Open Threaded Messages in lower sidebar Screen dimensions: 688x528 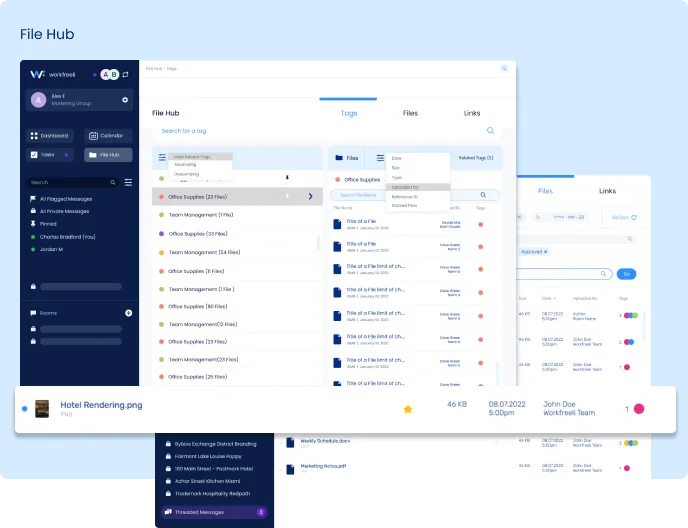[215, 512]
